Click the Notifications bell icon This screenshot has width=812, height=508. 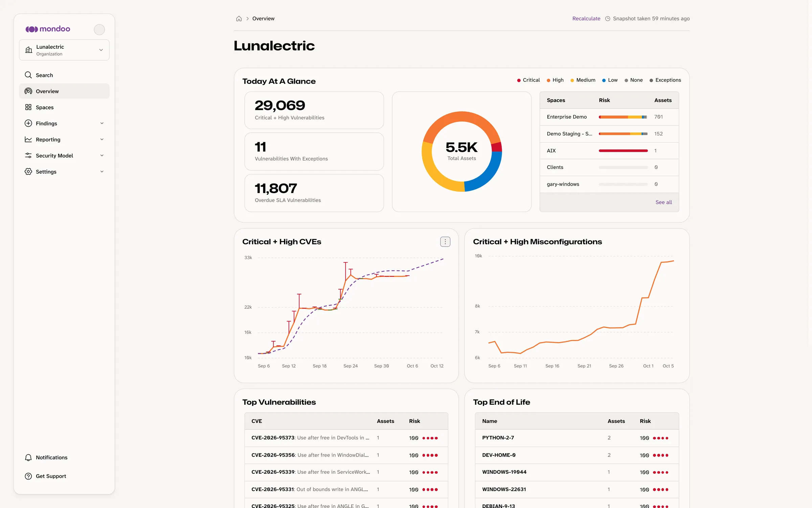click(28, 458)
